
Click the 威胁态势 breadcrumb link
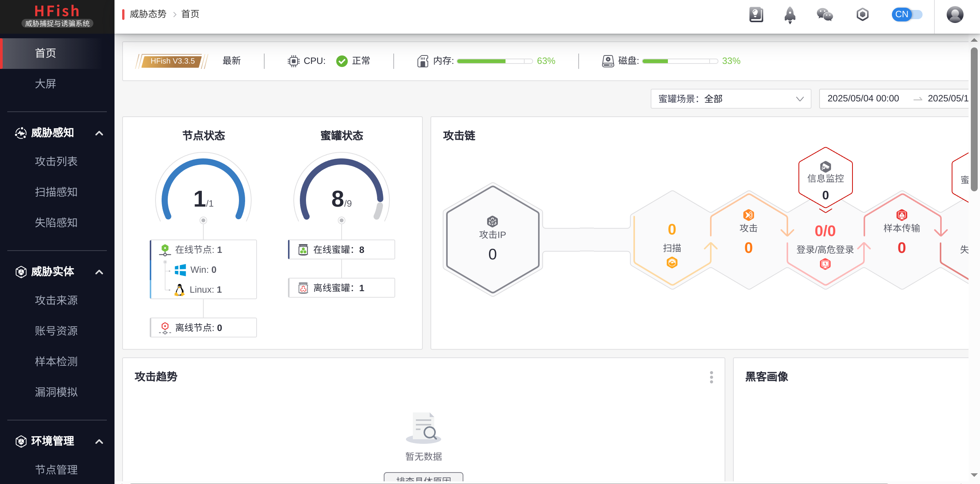[148, 14]
